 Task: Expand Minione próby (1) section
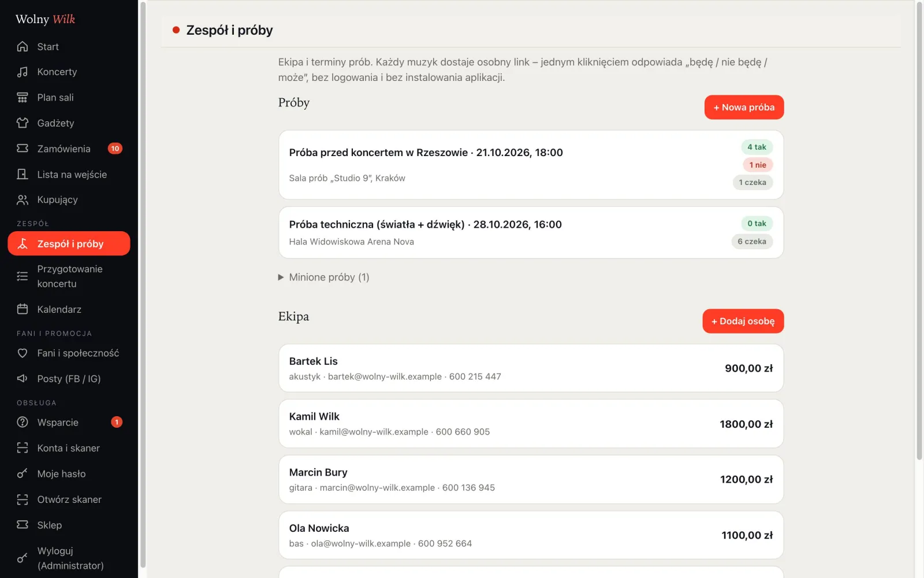tap(324, 277)
